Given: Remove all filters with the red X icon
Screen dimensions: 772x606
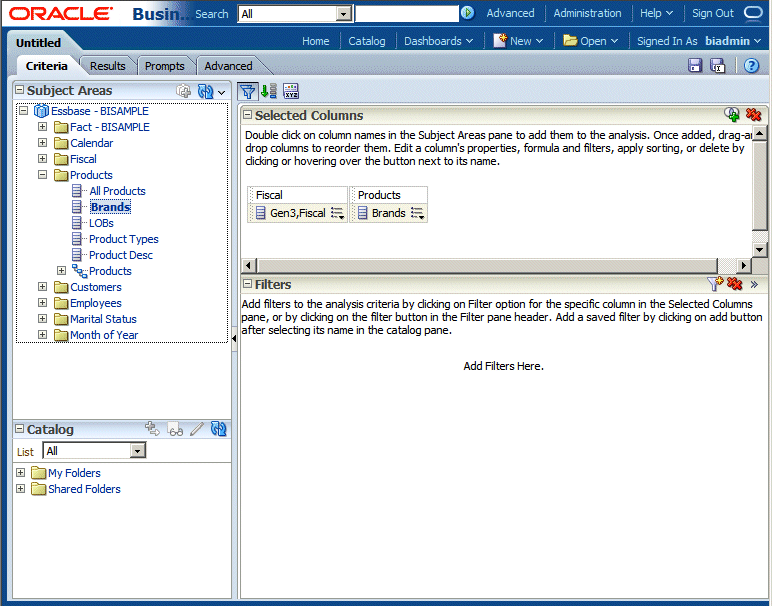Looking at the screenshot, I should click(x=734, y=284).
